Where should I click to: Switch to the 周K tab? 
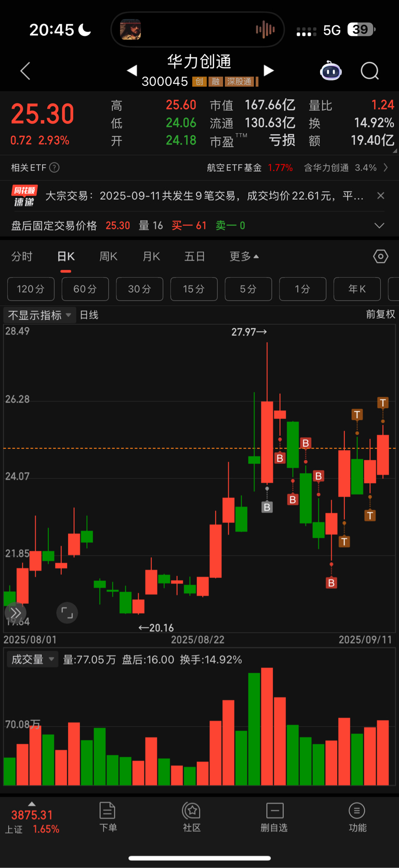click(x=109, y=256)
